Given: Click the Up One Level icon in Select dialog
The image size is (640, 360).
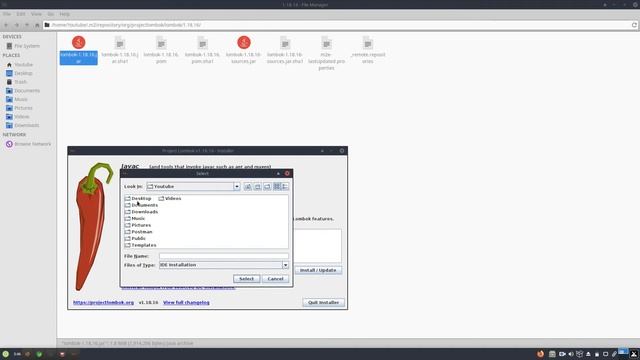Looking at the screenshot, I should coord(248,187).
